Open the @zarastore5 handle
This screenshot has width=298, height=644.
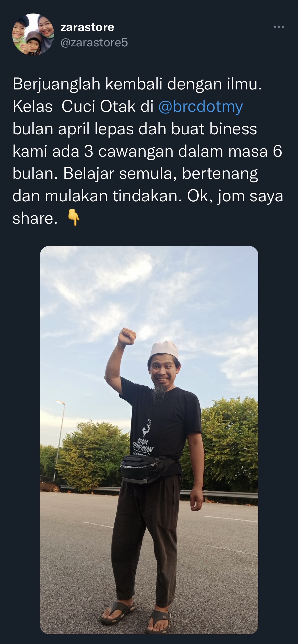(94, 43)
